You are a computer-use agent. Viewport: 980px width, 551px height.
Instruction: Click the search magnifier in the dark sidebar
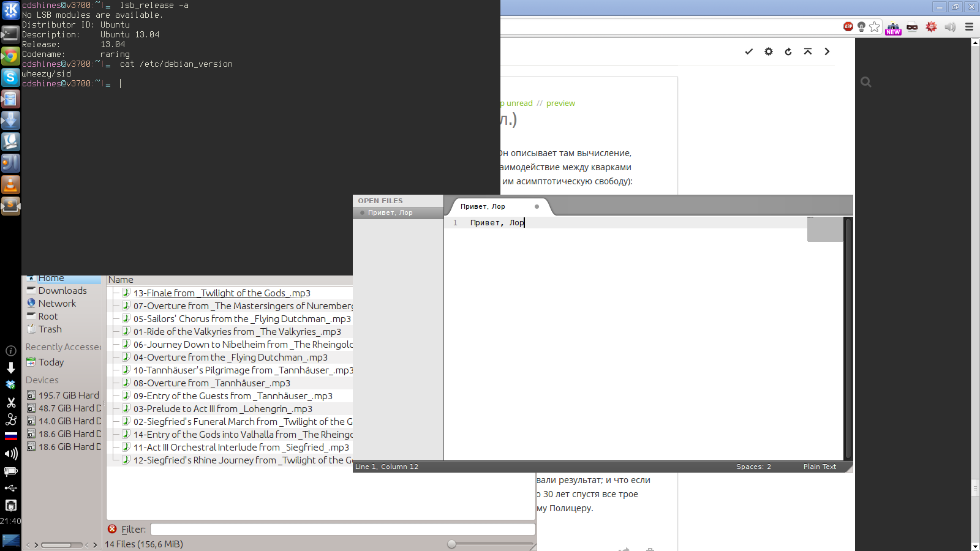pos(865,81)
